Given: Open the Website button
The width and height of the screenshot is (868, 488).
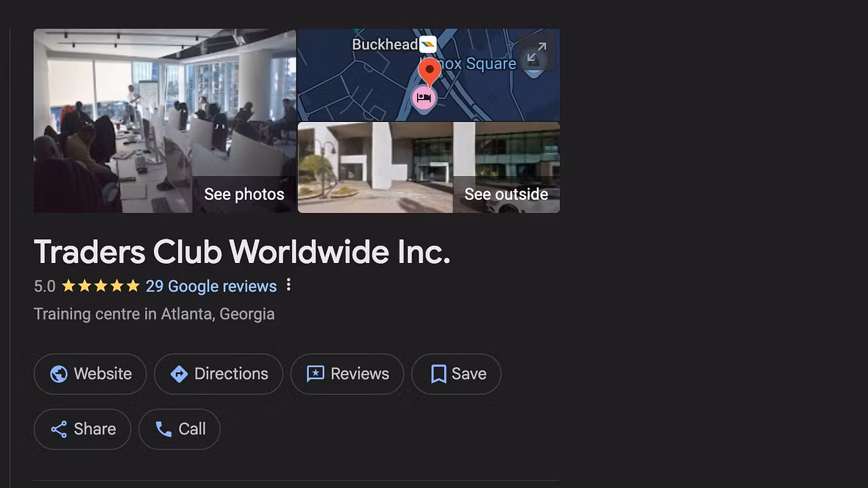Looking at the screenshot, I should click(90, 373).
